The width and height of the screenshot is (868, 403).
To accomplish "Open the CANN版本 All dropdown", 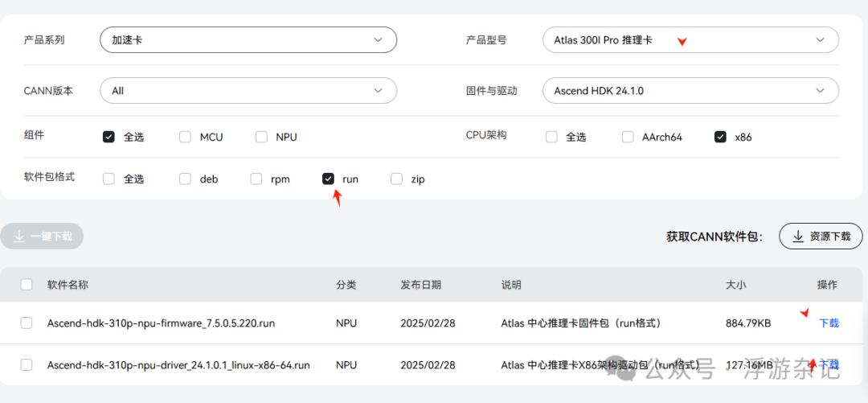I will (x=248, y=91).
